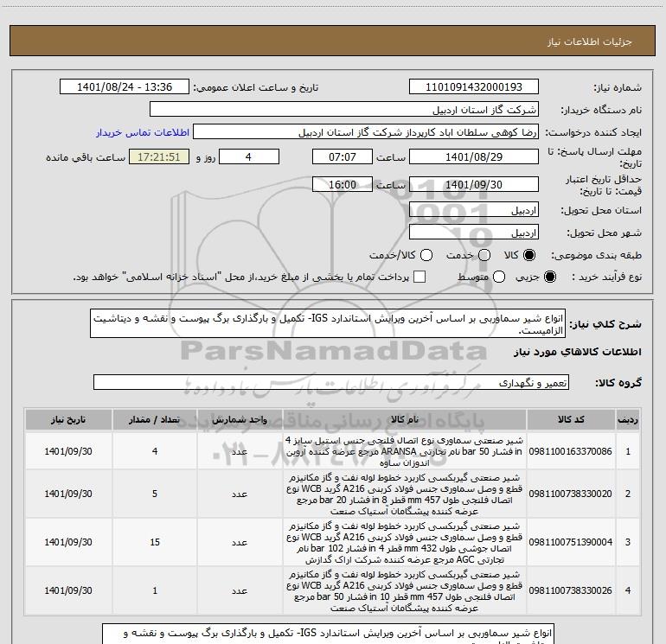Click the deadline time field 07:07
Viewport: 666px width, 644px height.
coord(343,156)
